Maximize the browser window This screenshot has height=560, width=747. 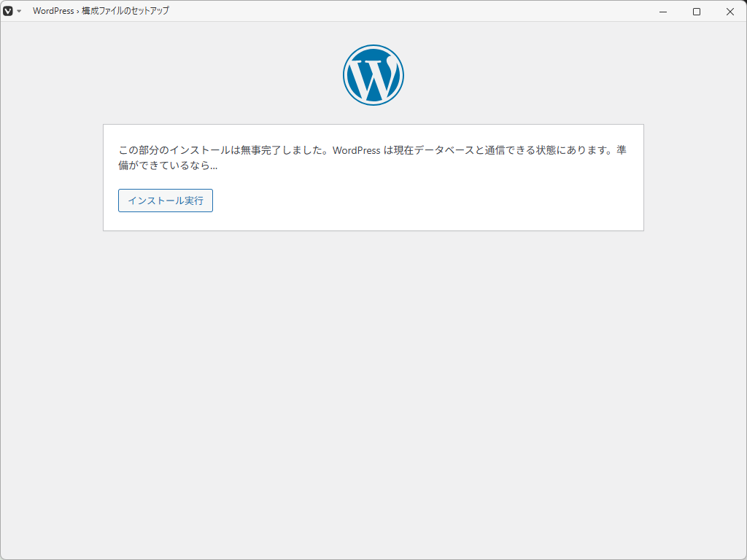(697, 12)
